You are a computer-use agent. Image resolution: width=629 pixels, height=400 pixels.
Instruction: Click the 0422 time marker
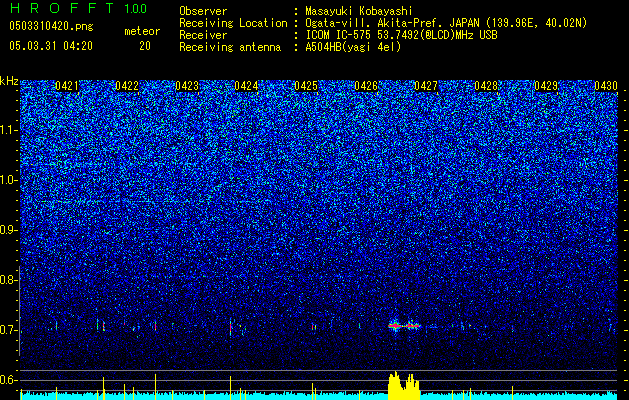click(x=127, y=86)
